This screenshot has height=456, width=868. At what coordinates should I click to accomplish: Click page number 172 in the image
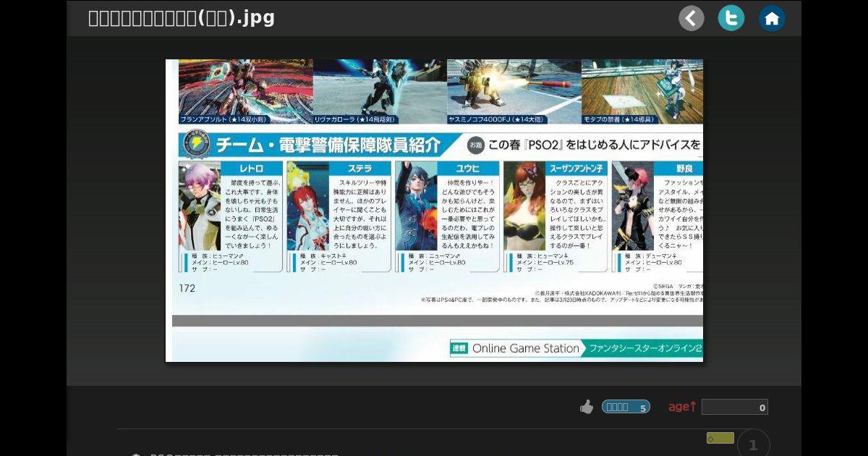[x=187, y=288]
